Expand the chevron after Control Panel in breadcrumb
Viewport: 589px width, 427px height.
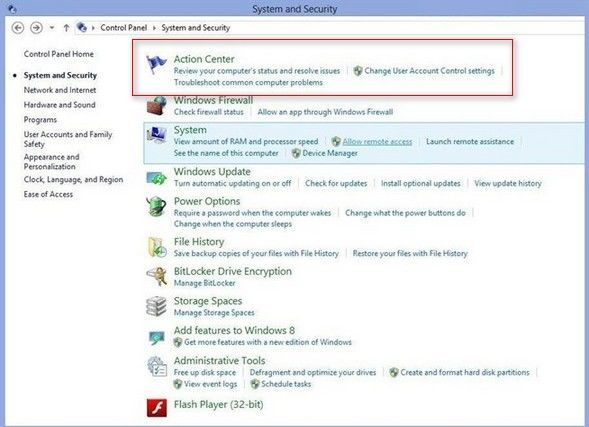point(154,28)
